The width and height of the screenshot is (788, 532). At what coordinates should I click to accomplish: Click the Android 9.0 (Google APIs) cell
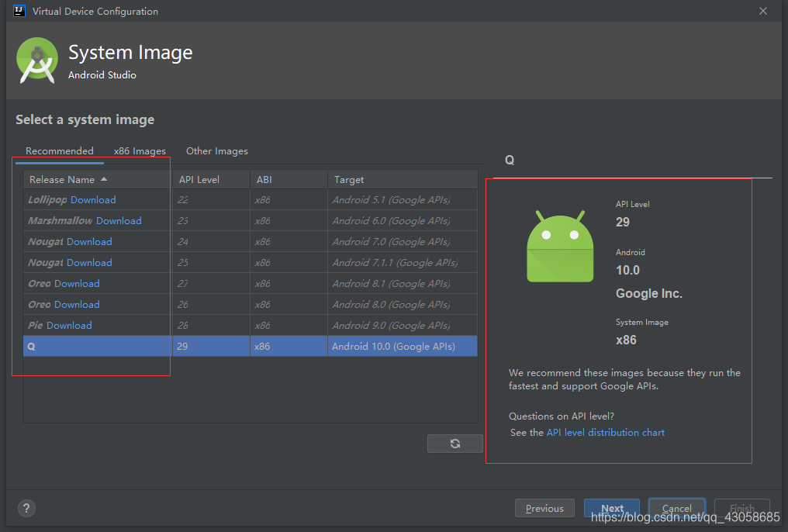click(403, 326)
